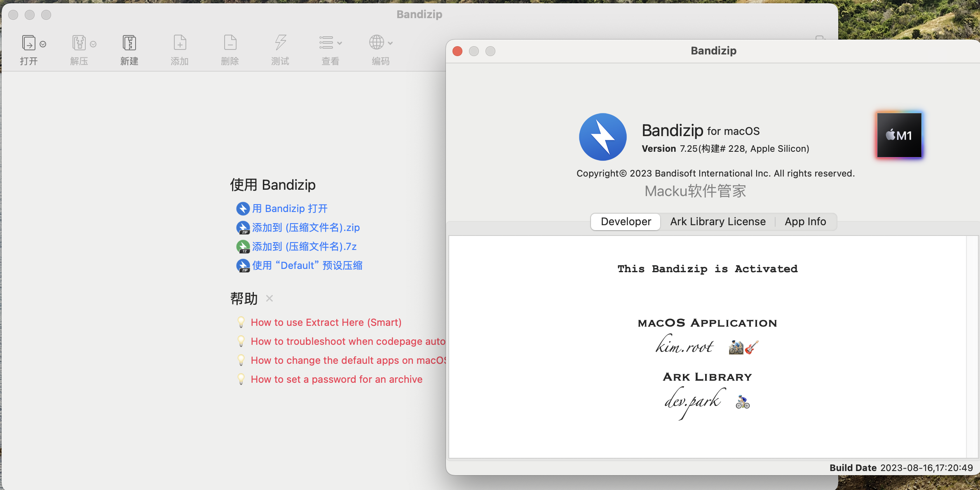
Task: Open How to troubleshoot when codepage link
Action: (x=348, y=342)
